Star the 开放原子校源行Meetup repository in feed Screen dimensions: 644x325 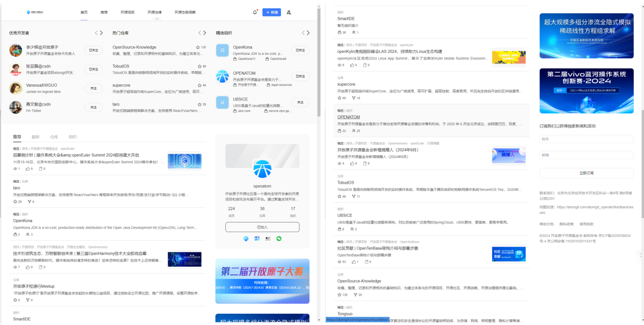(x=15, y=300)
